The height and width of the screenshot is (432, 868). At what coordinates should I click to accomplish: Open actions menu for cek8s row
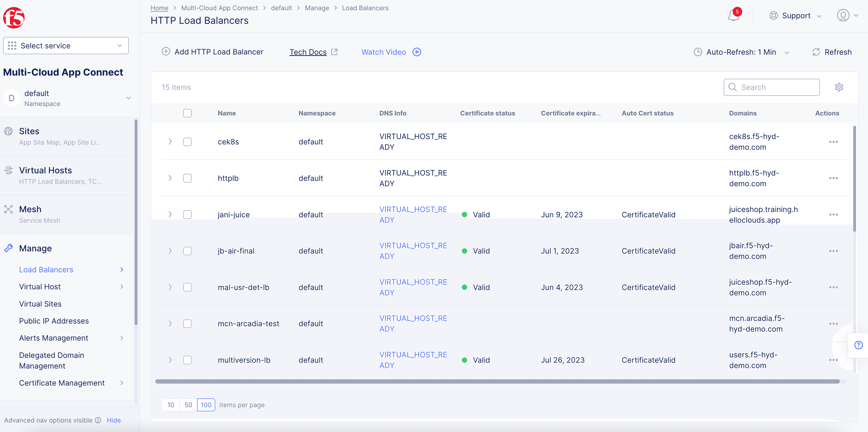(833, 142)
